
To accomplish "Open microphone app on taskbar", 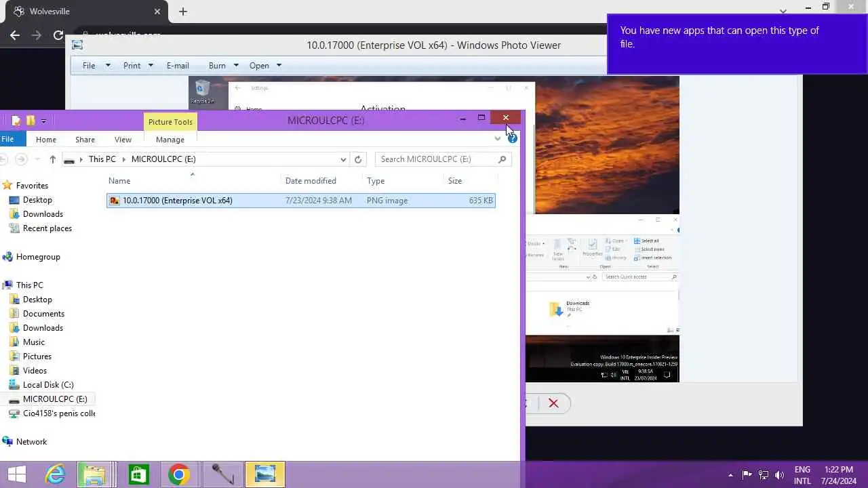I will click(222, 474).
